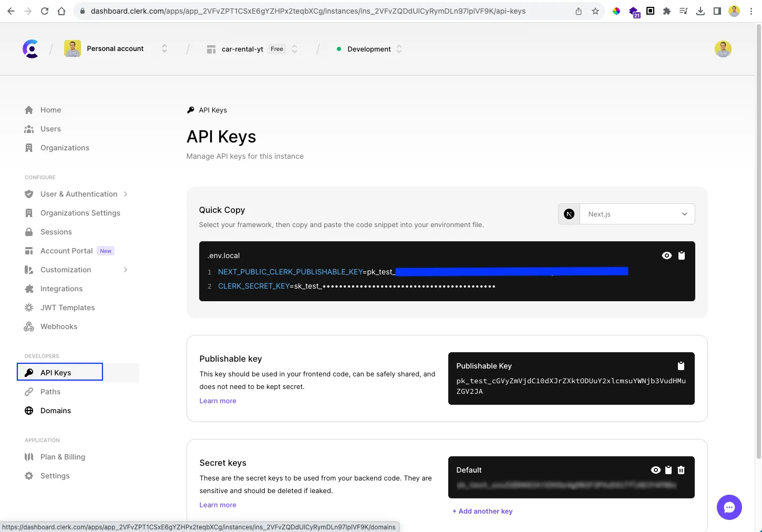Image resolution: width=762 pixels, height=532 pixels.
Task: Click the Plan & Billing icon
Action: pos(29,457)
